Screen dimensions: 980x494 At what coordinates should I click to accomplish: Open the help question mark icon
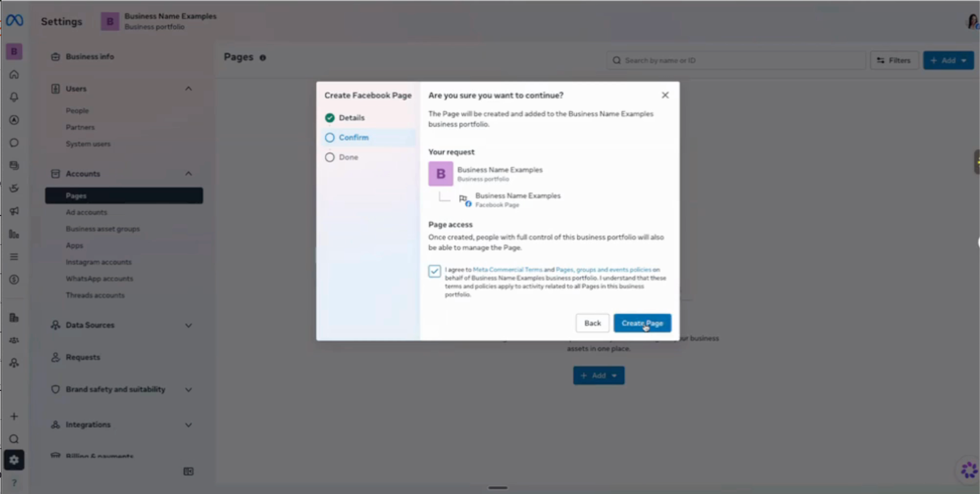14,483
